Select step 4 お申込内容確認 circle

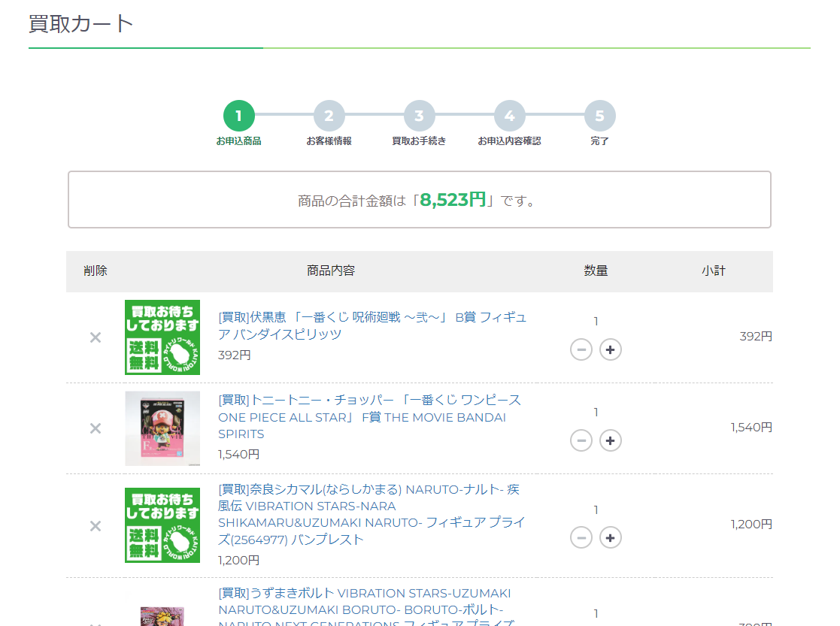[509, 116]
